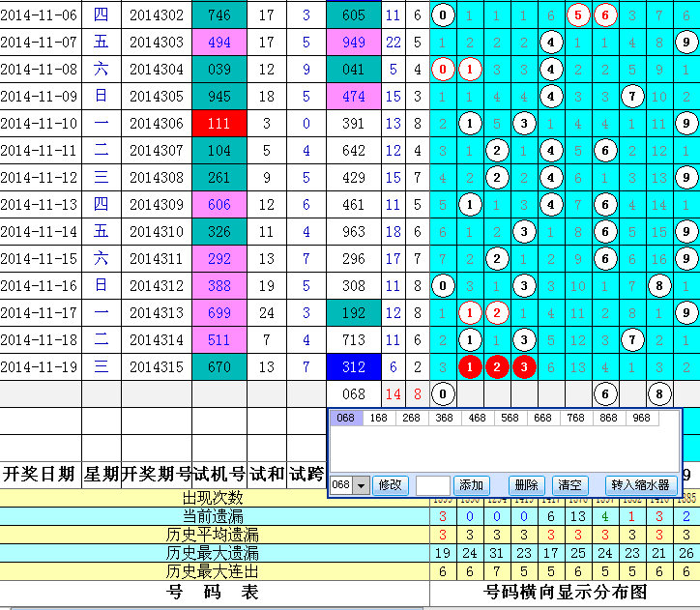Click 转入缩水器 button

pyautogui.click(x=639, y=485)
